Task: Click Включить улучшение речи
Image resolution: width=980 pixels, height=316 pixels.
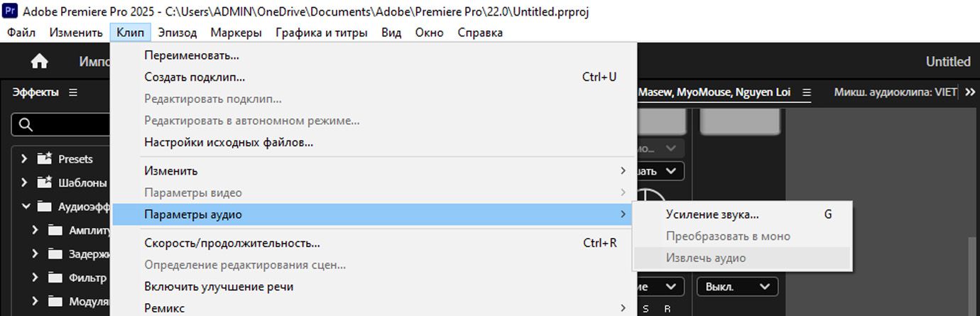Action: 219,287
